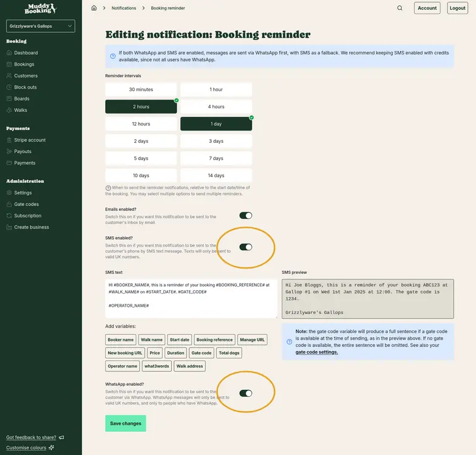Open Dashboard in the sidebar
The width and height of the screenshot is (476, 455).
tap(25, 52)
